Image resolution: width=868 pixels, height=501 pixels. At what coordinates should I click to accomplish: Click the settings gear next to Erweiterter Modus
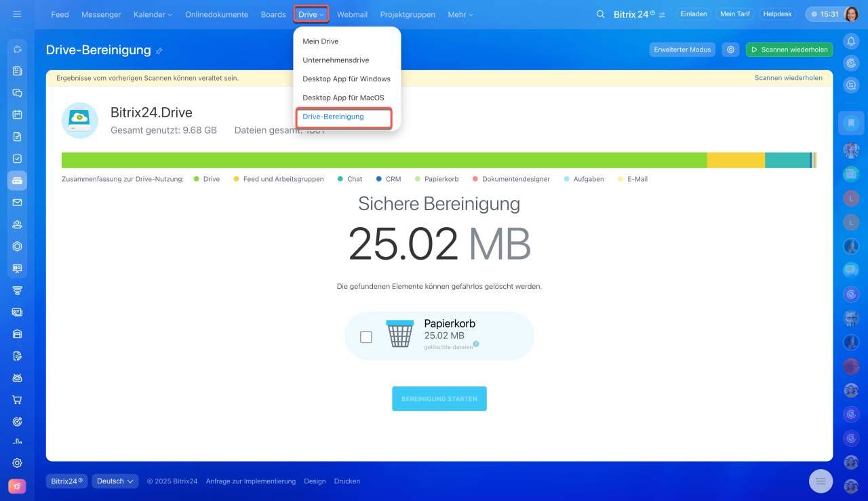[x=730, y=49]
